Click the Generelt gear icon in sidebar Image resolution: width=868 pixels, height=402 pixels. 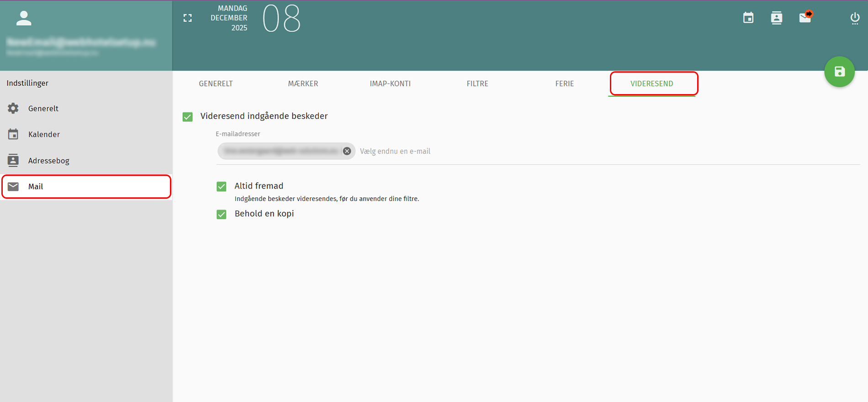13,108
